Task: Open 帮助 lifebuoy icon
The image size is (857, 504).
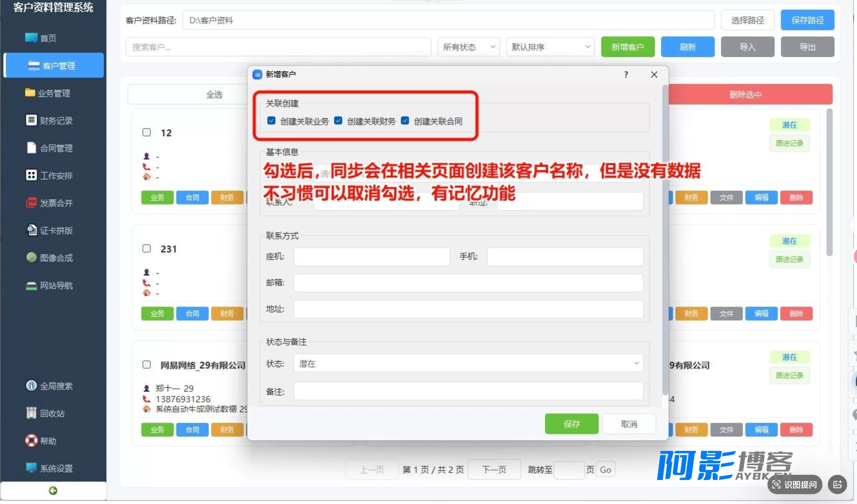Action: click(31, 441)
